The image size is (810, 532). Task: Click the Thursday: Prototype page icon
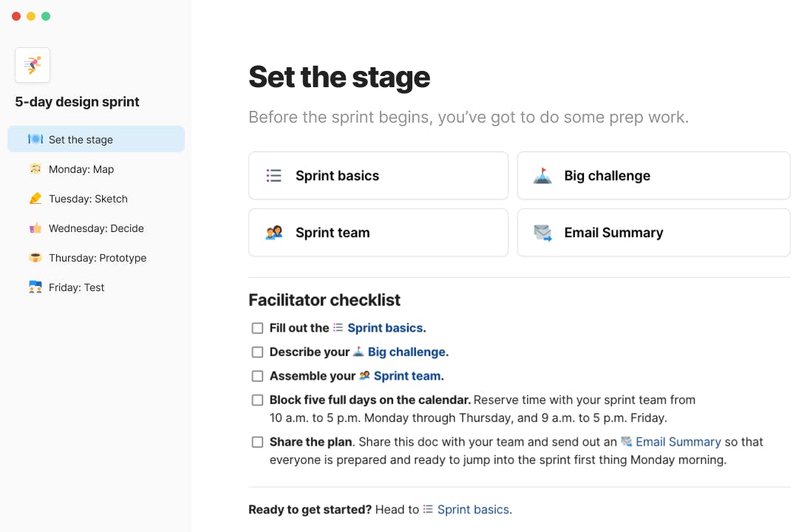[x=35, y=258]
